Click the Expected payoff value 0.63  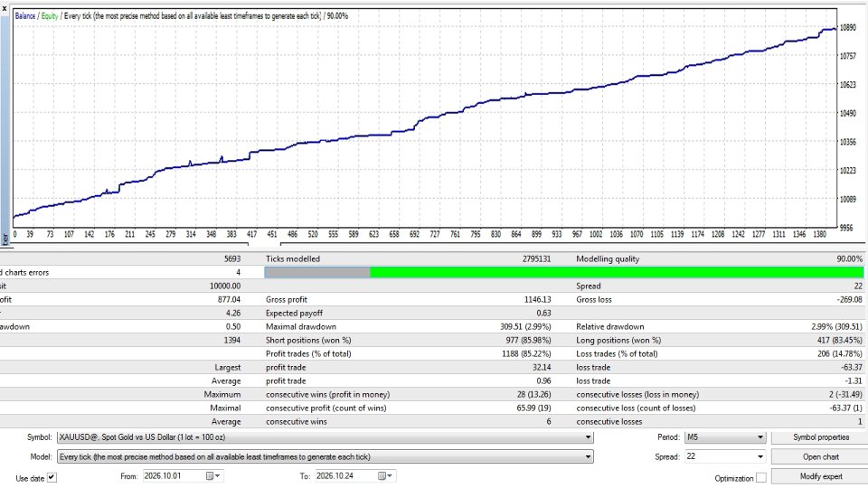click(543, 314)
